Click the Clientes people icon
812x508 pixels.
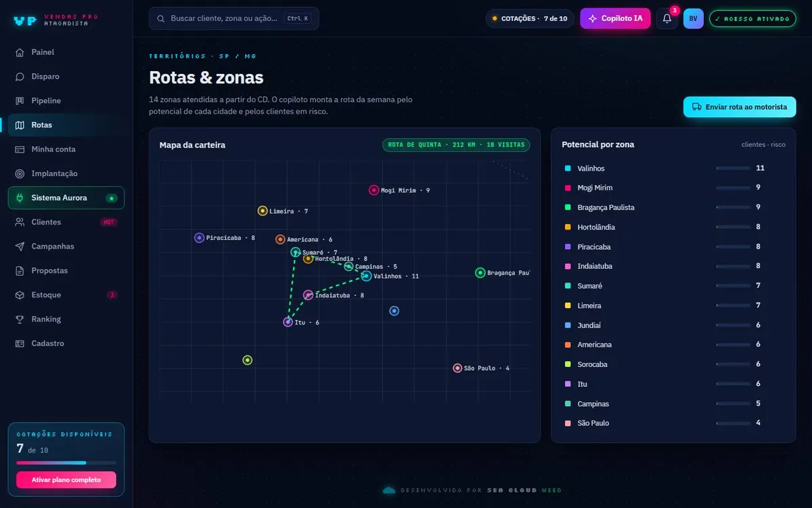tap(20, 222)
